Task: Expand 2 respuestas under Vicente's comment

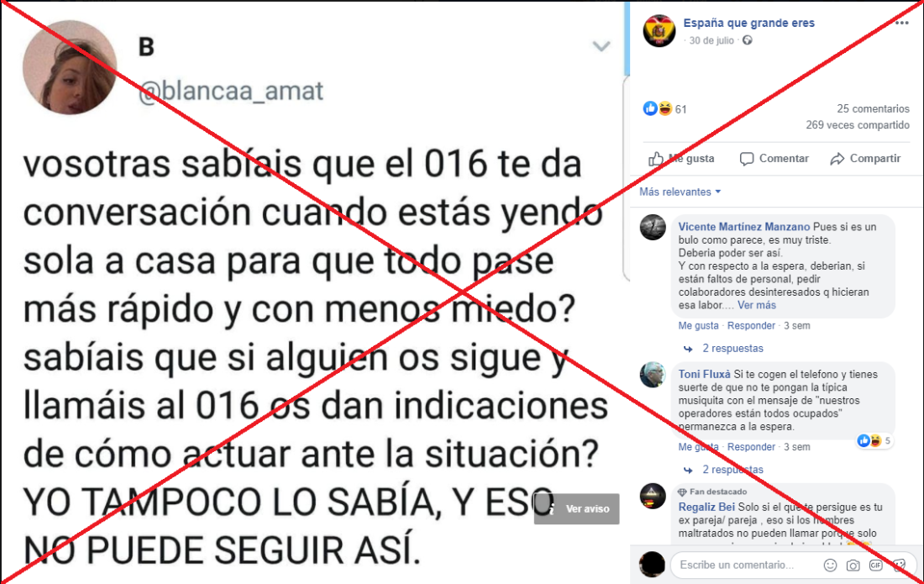Action: tap(732, 348)
